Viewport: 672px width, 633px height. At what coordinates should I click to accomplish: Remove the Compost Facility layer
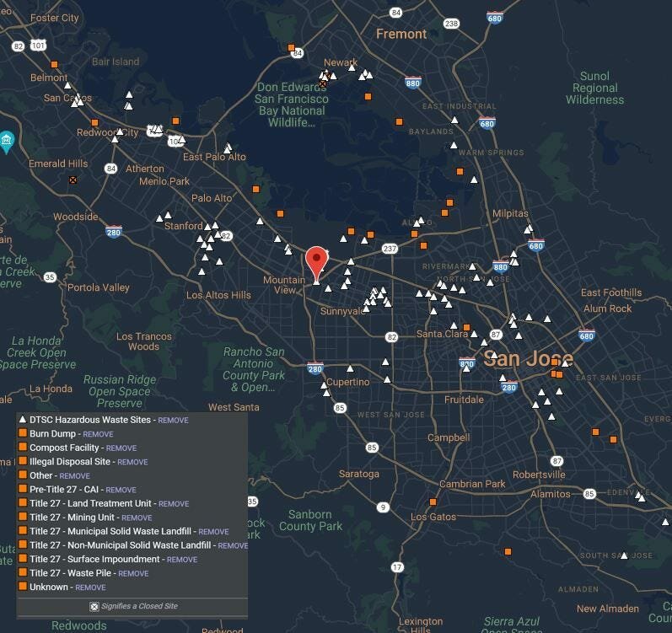(x=121, y=448)
